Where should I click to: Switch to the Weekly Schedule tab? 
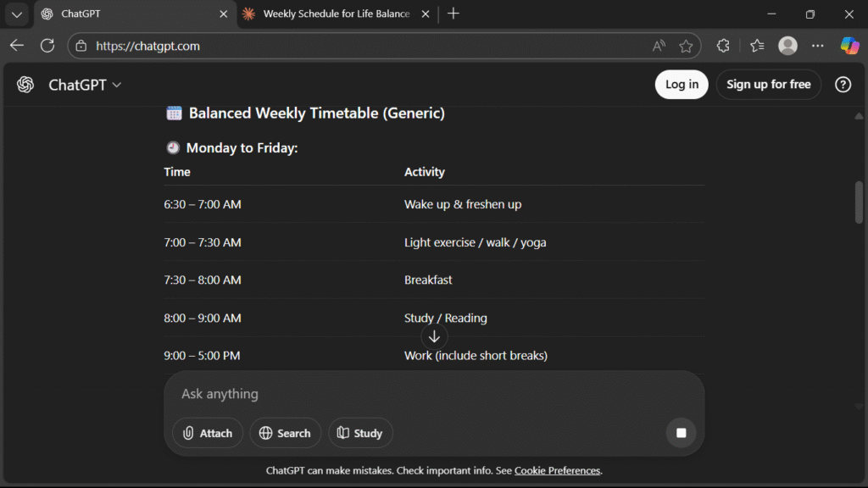(331, 14)
